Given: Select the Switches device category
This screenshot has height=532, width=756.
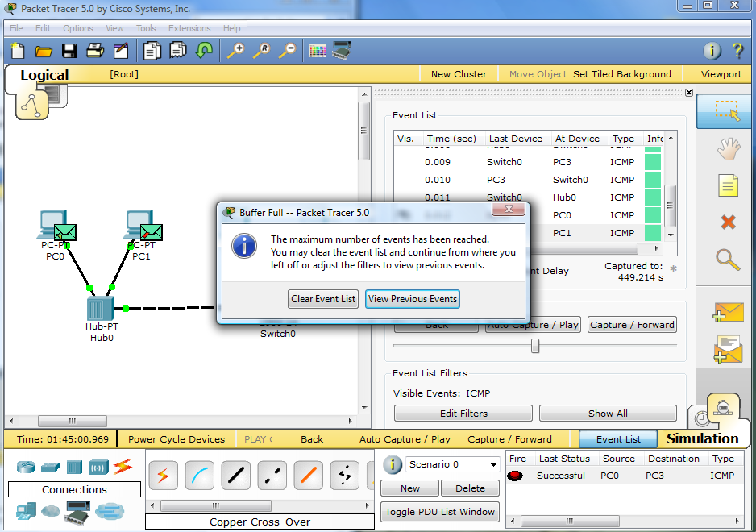Looking at the screenshot, I should pyautogui.click(x=50, y=467).
